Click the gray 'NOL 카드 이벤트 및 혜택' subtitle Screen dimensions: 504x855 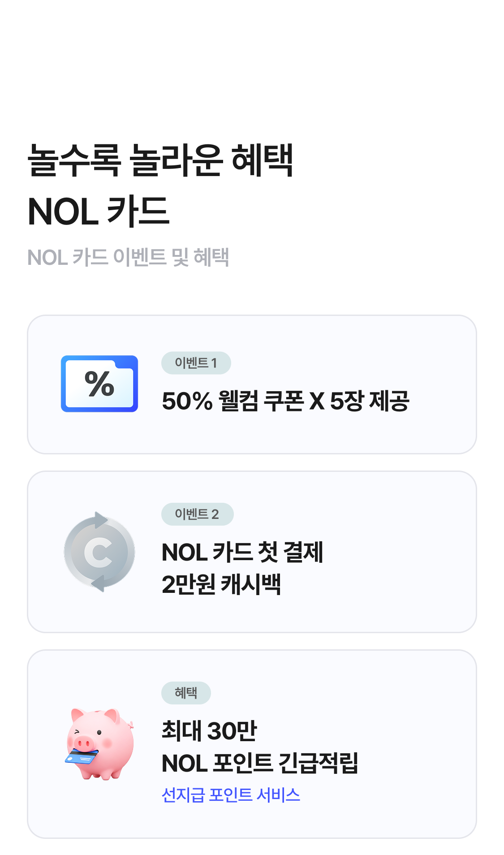(128, 258)
